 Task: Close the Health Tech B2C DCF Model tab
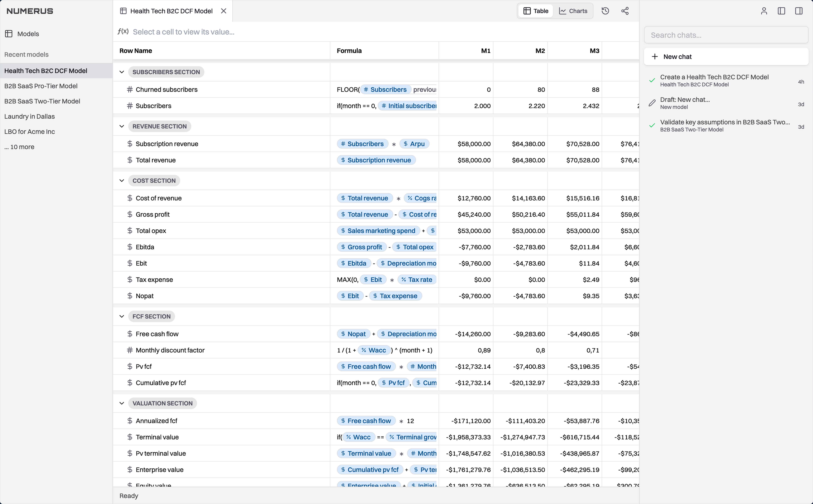tap(223, 11)
